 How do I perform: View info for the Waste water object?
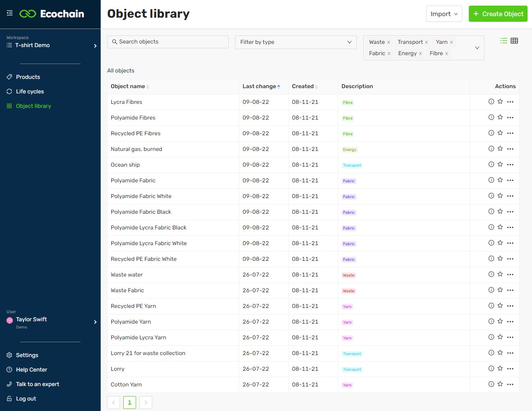point(491,274)
